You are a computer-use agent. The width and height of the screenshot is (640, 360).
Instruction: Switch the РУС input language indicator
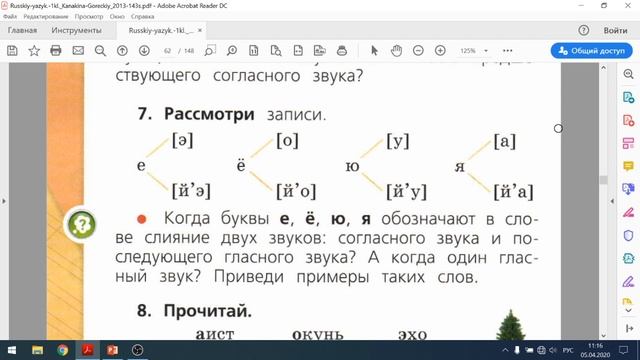point(568,350)
